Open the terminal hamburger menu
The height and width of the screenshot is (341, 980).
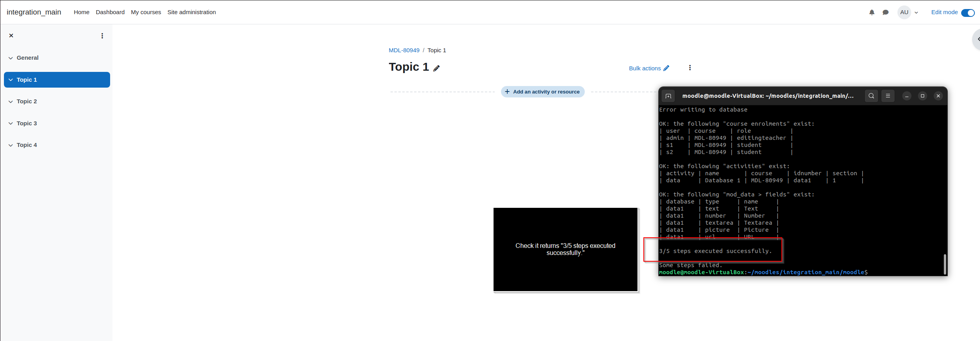point(888,96)
